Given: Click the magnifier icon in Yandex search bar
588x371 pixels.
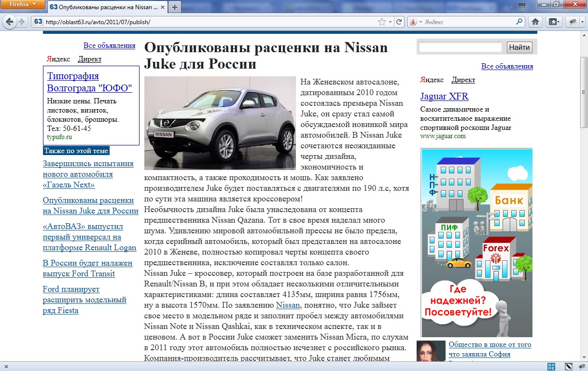Looking at the screenshot, I should pyautogui.click(x=519, y=22).
